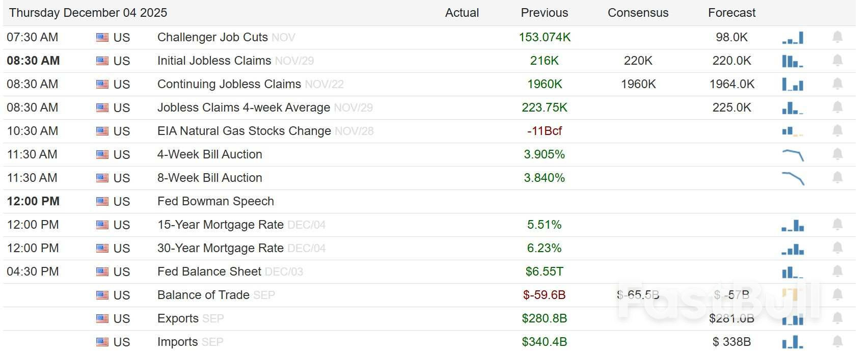View chart icon for EIA Natural Gas Stocks
This screenshot has height=353, width=868.
793,131
